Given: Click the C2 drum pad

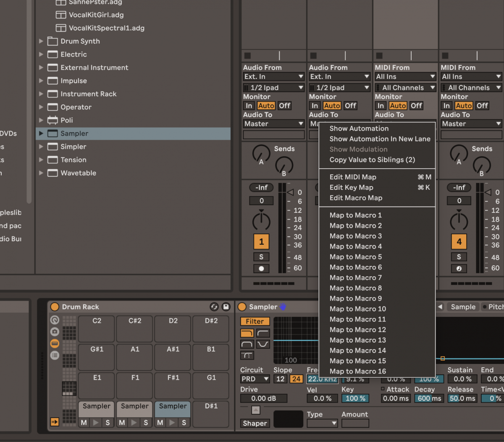Looking at the screenshot, I should tap(97, 329).
